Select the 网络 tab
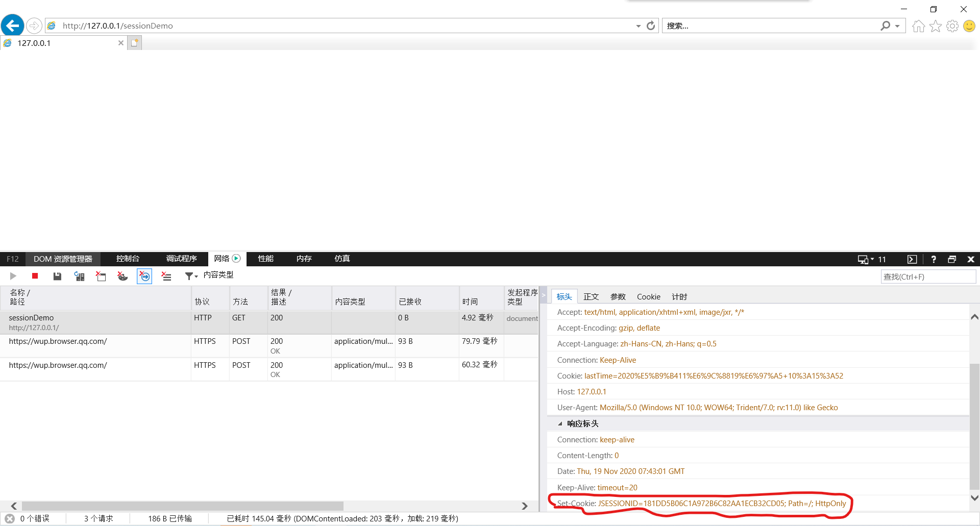 227,259
